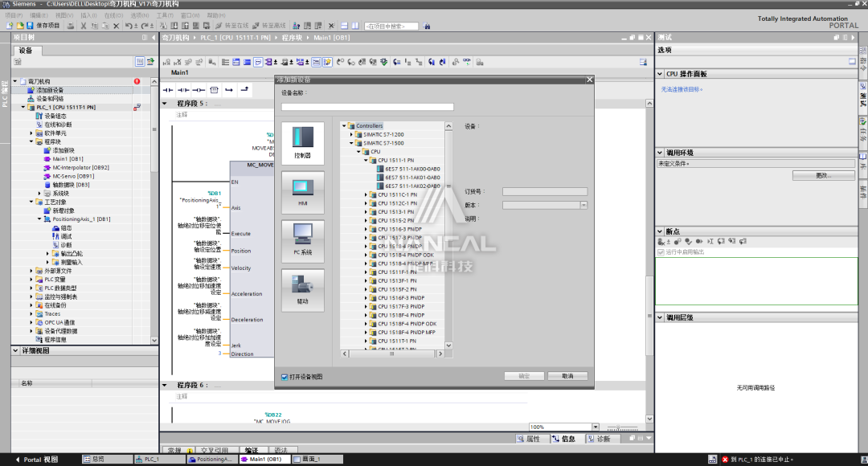Open the zoom 100% dropdown
868x466 pixels.
click(x=596, y=427)
